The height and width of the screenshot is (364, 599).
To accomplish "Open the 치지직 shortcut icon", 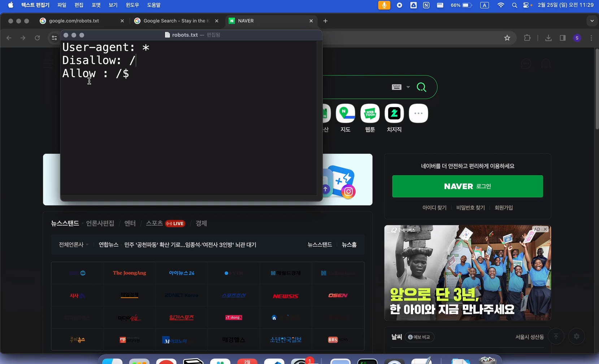I will tap(394, 118).
